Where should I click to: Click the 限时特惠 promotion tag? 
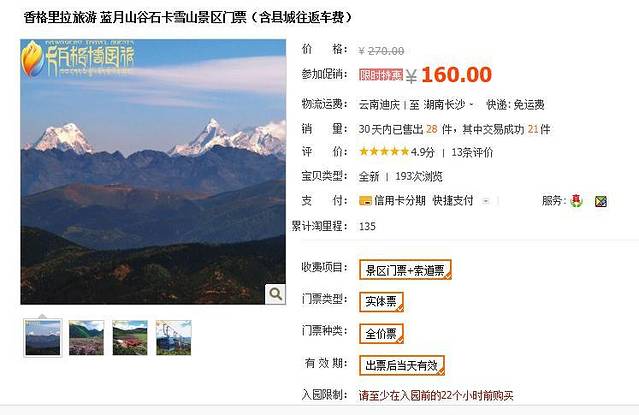[x=381, y=75]
